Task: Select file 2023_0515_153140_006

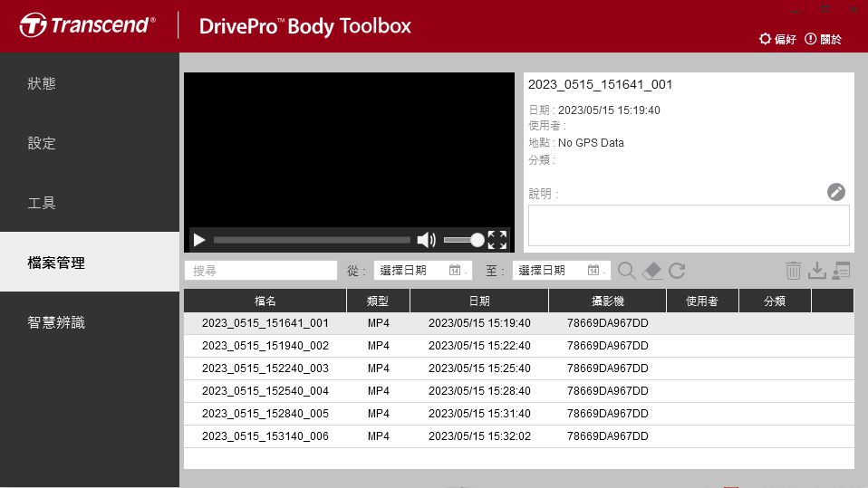Action: click(x=518, y=436)
